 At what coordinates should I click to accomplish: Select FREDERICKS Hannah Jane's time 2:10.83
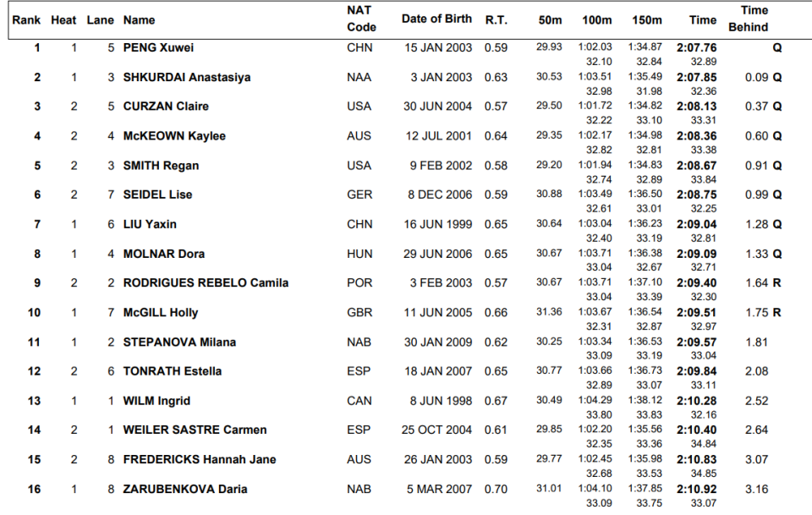tap(696, 459)
